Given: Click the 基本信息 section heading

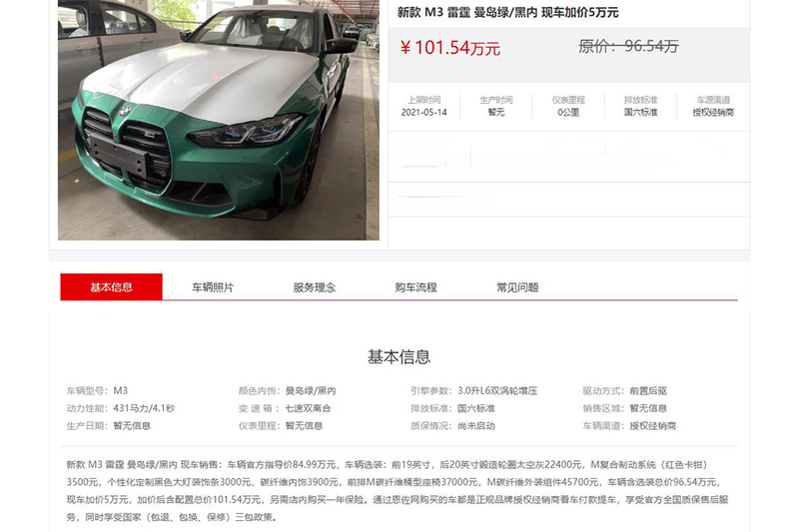Looking at the screenshot, I should [399, 356].
